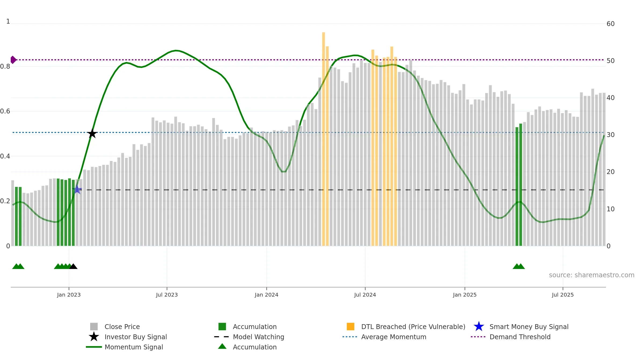Click the green accumulation triangles near 2025
This screenshot has width=644, height=362.
pos(519,266)
